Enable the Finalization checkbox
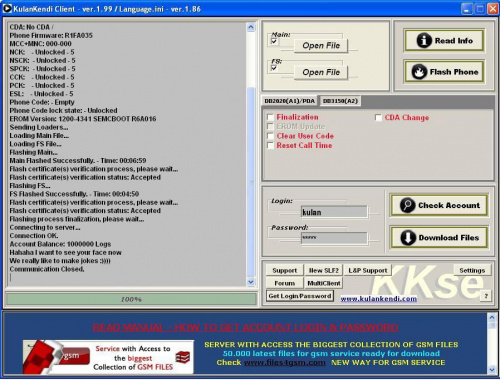 [271, 117]
